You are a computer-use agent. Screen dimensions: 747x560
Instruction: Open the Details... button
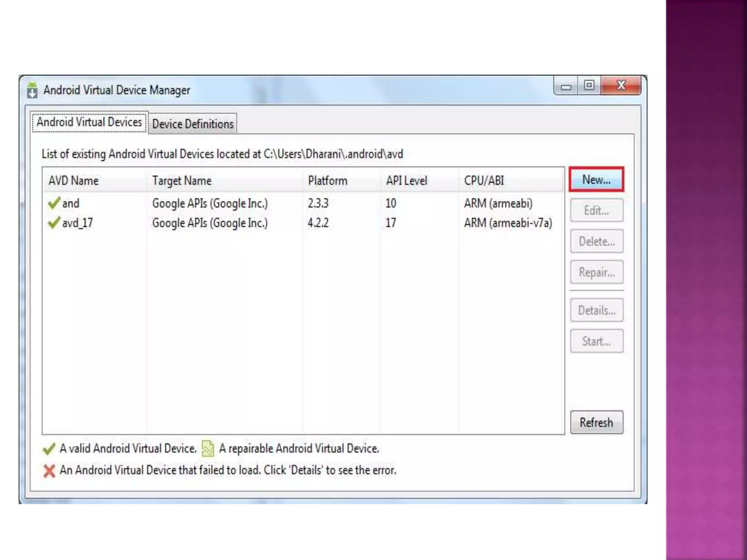click(x=596, y=310)
